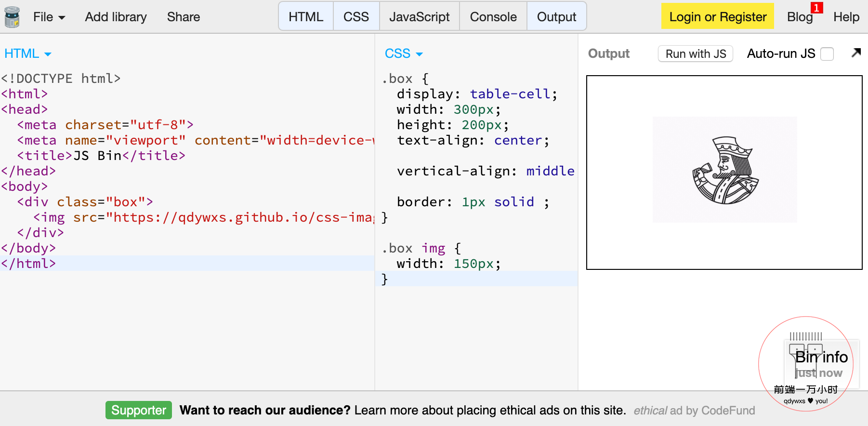The height and width of the screenshot is (426, 868).
Task: Toggle the CSS panel tab
Action: (356, 17)
